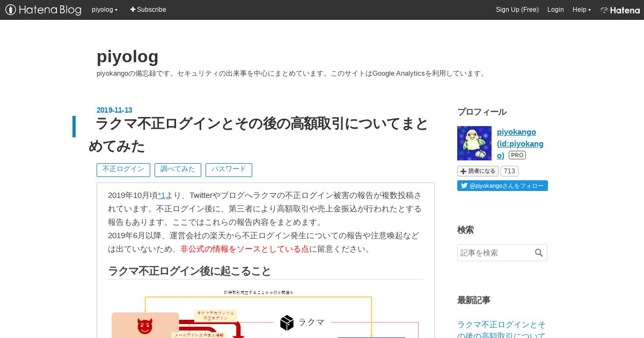Click the ラクマ diagram image
Viewport: 644px width, 338px height.
(266, 313)
